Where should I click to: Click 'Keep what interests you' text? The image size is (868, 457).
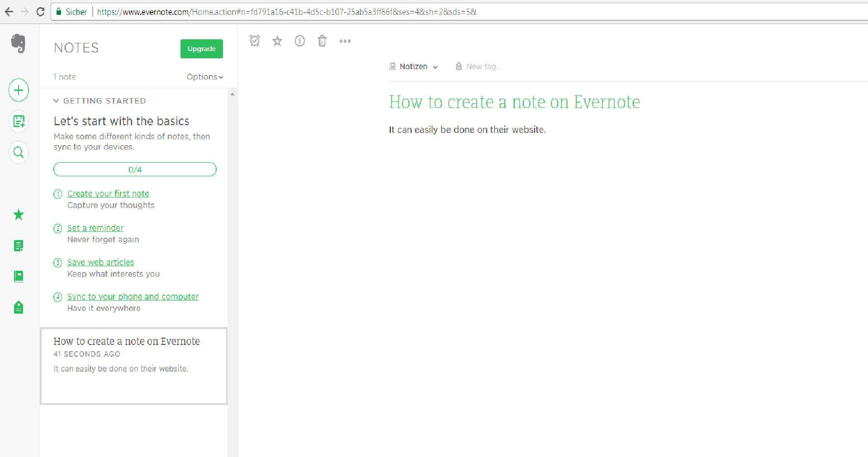tap(114, 274)
